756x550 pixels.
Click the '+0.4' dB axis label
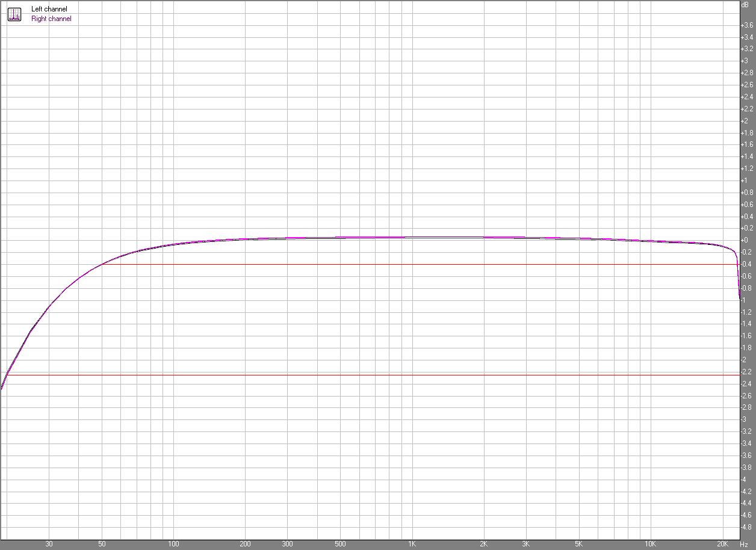click(x=746, y=216)
